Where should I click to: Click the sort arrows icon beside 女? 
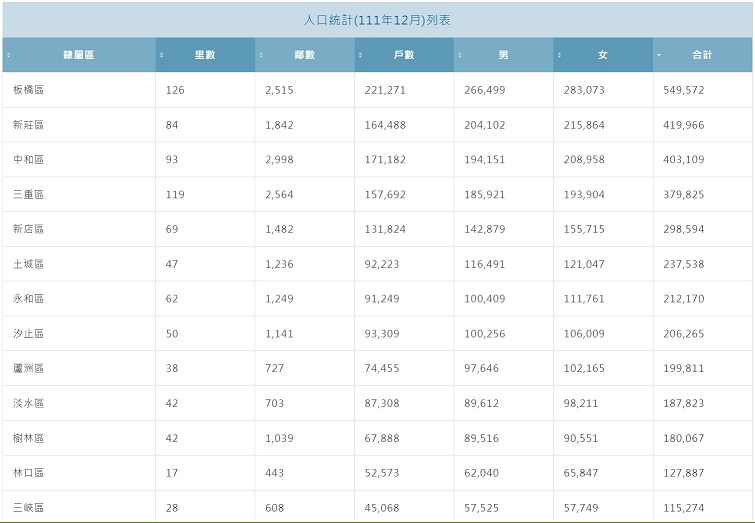coord(559,55)
